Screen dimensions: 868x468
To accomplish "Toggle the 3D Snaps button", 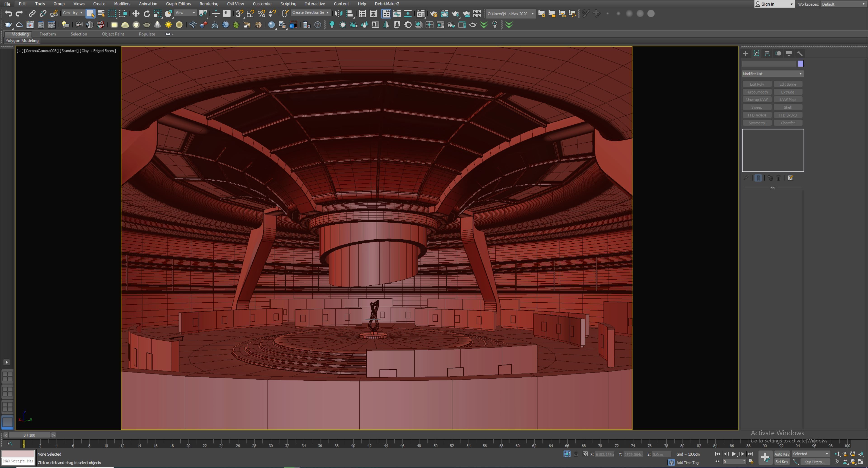I will tap(239, 14).
